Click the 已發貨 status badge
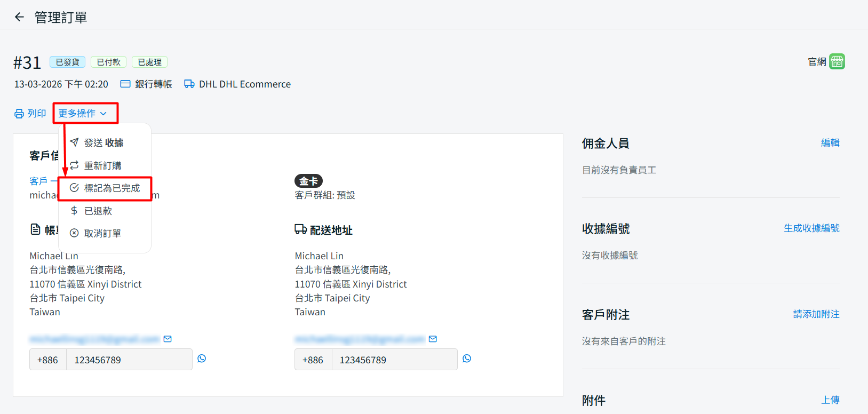Screen dimensions: 868x414 pyautogui.click(x=67, y=62)
